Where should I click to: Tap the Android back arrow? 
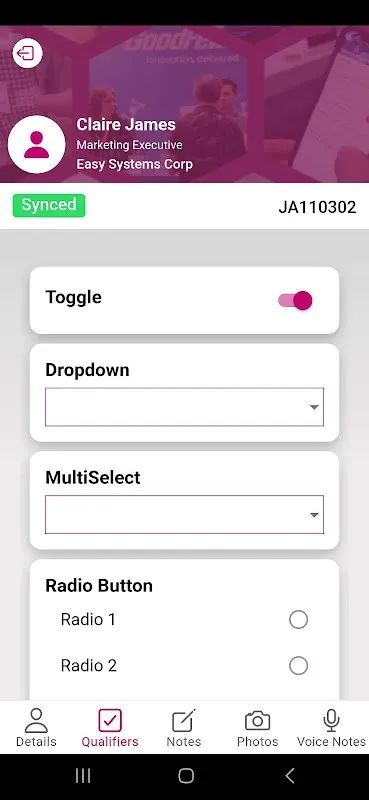point(289,776)
